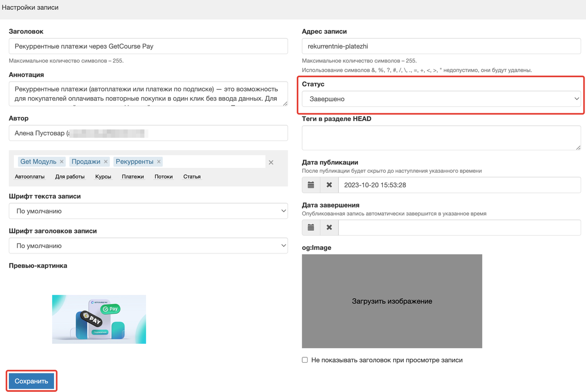The height and width of the screenshot is (392, 586).
Task: Clear the Дата завершения value
Action: [329, 227]
